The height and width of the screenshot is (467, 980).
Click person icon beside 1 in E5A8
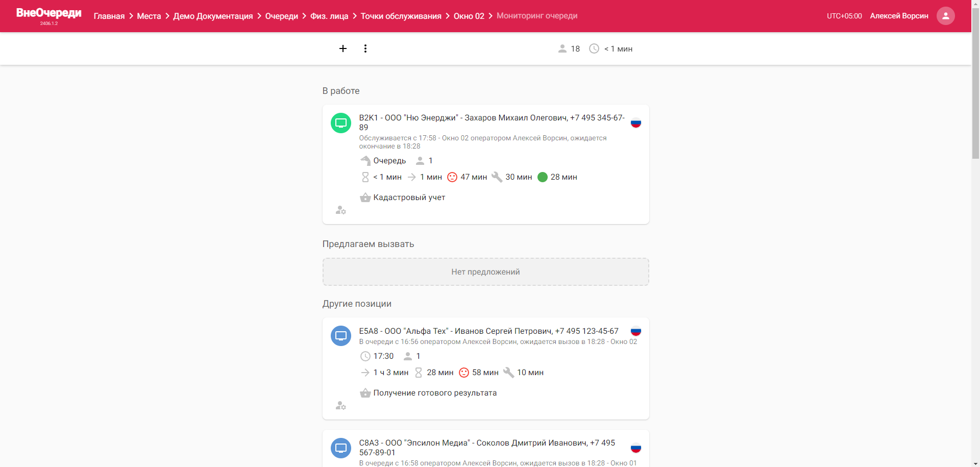point(408,356)
